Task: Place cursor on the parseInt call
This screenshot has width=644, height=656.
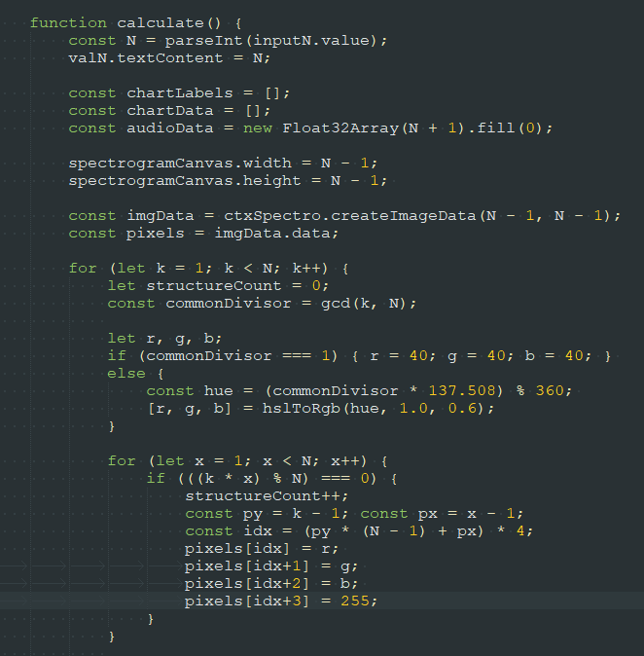Action: click(x=199, y=40)
